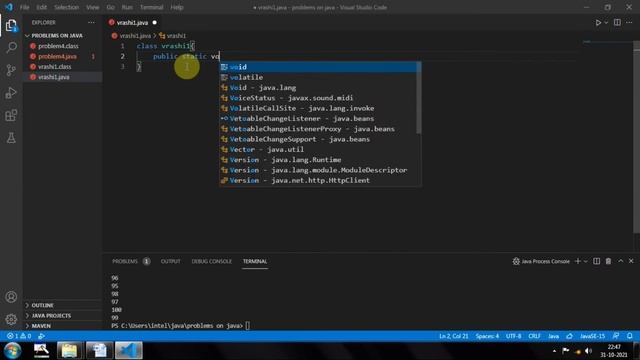This screenshot has height=360, width=640.
Task: Click the errors and warnings status indicator
Action: tap(19, 336)
